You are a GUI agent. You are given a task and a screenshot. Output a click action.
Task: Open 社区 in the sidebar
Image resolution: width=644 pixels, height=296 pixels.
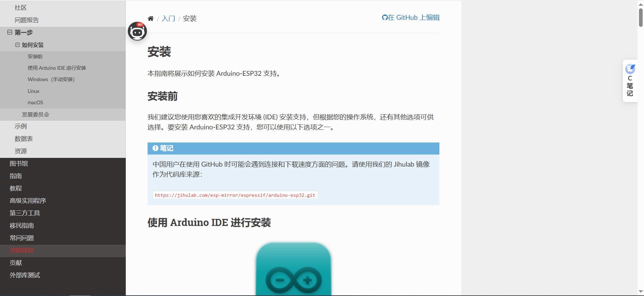tap(20, 7)
